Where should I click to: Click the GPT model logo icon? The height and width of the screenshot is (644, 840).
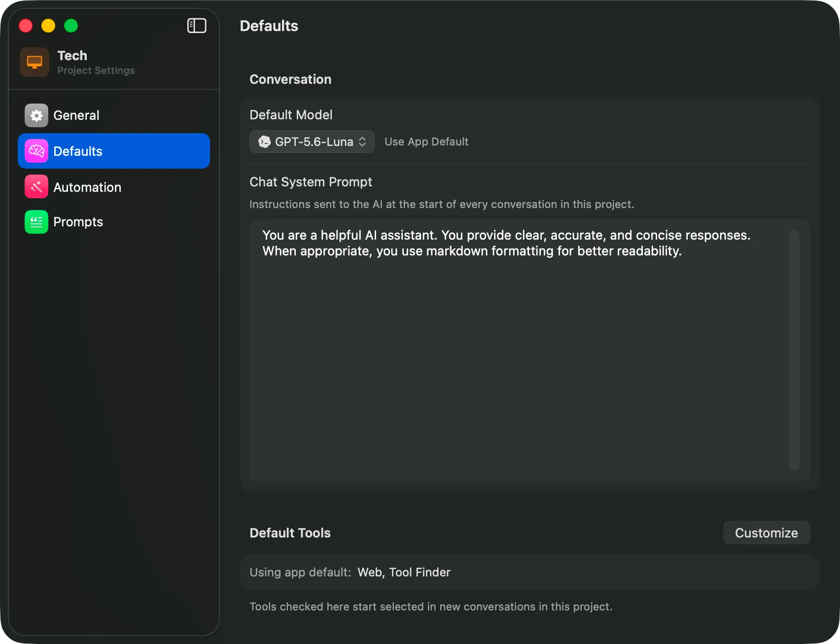pyautogui.click(x=265, y=142)
